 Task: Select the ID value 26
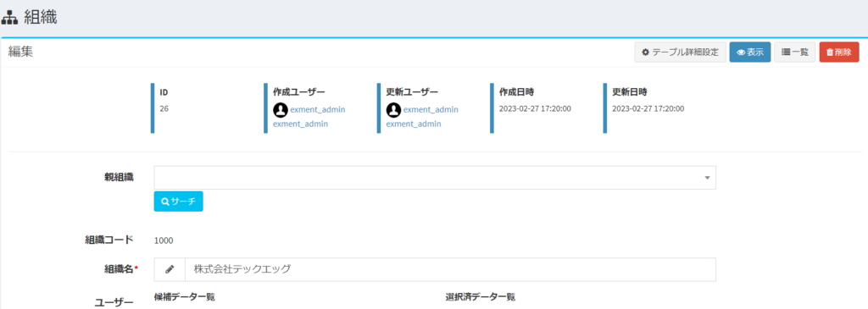[164, 109]
